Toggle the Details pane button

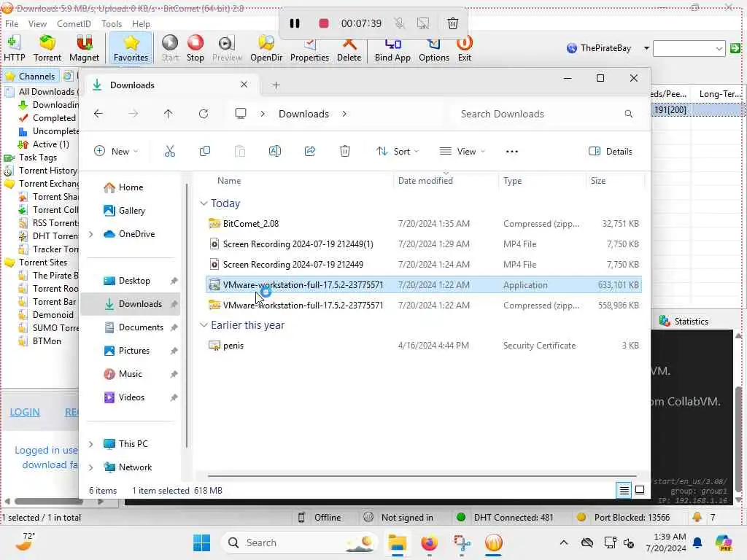pyautogui.click(x=611, y=152)
